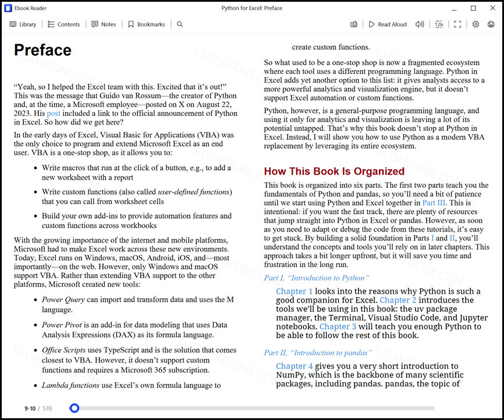Open the Chapter 1 link
Viewport: 504px width, 420px height.
[294, 291]
